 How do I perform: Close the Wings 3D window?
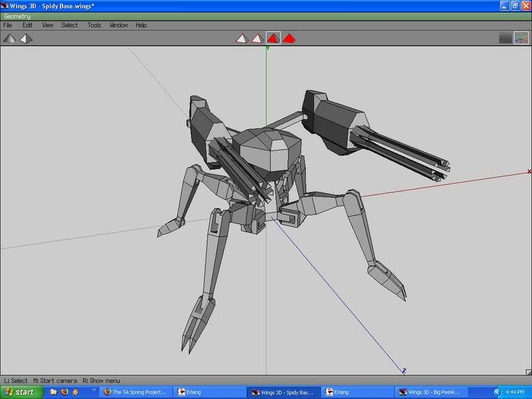(526, 6)
